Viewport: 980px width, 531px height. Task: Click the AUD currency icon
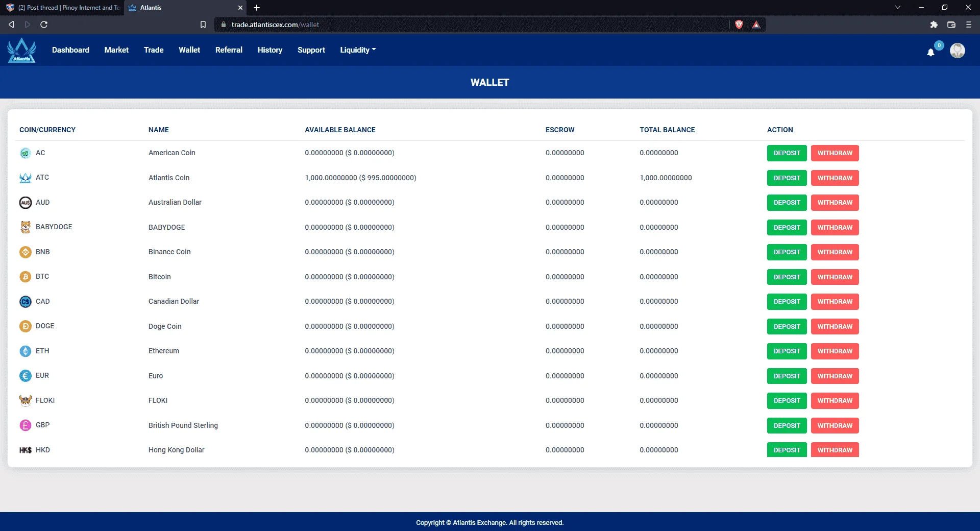coord(25,203)
